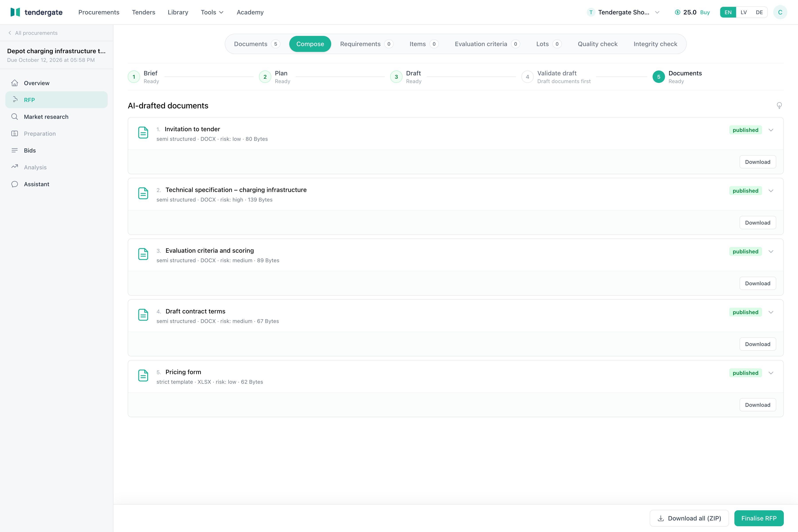Open the Overview home icon

pos(15,83)
